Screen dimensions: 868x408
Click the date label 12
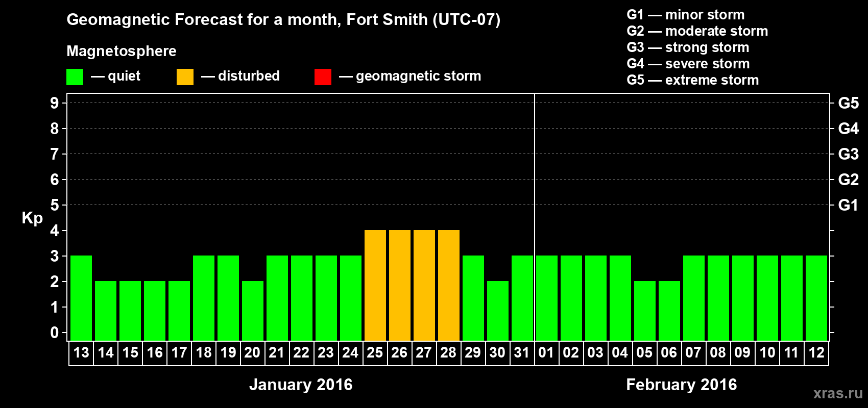(x=816, y=352)
